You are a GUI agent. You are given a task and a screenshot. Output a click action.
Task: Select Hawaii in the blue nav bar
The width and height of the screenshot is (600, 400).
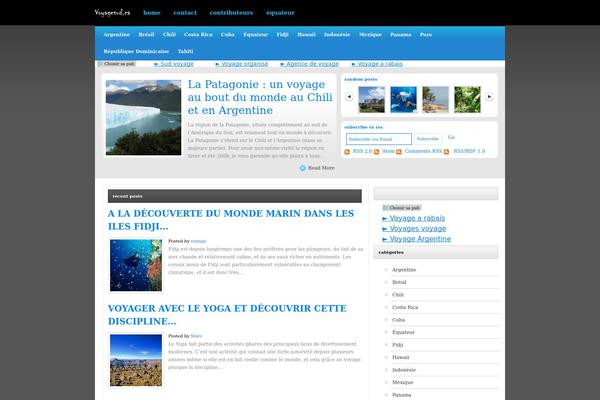pos(307,34)
